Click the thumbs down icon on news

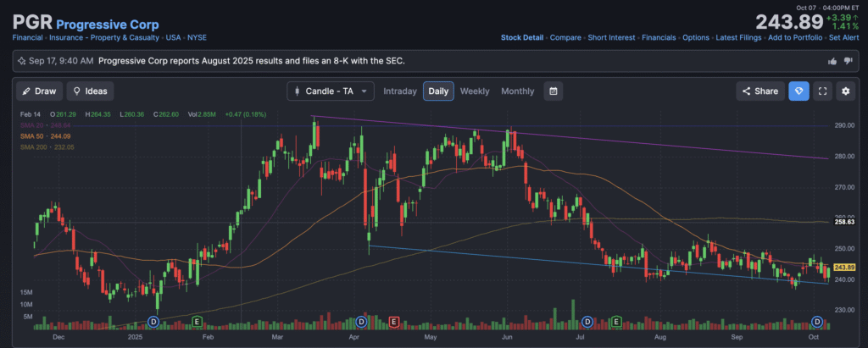pos(847,61)
